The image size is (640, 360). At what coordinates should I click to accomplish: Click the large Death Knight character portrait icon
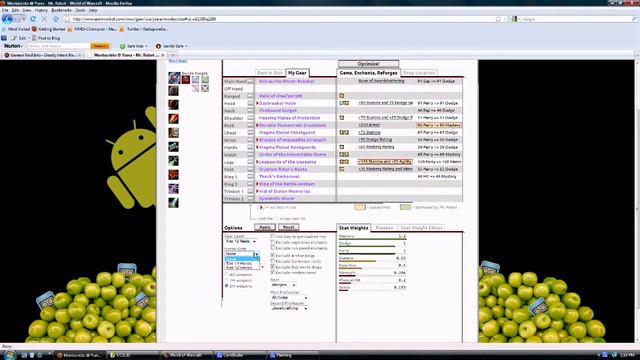tap(174, 78)
